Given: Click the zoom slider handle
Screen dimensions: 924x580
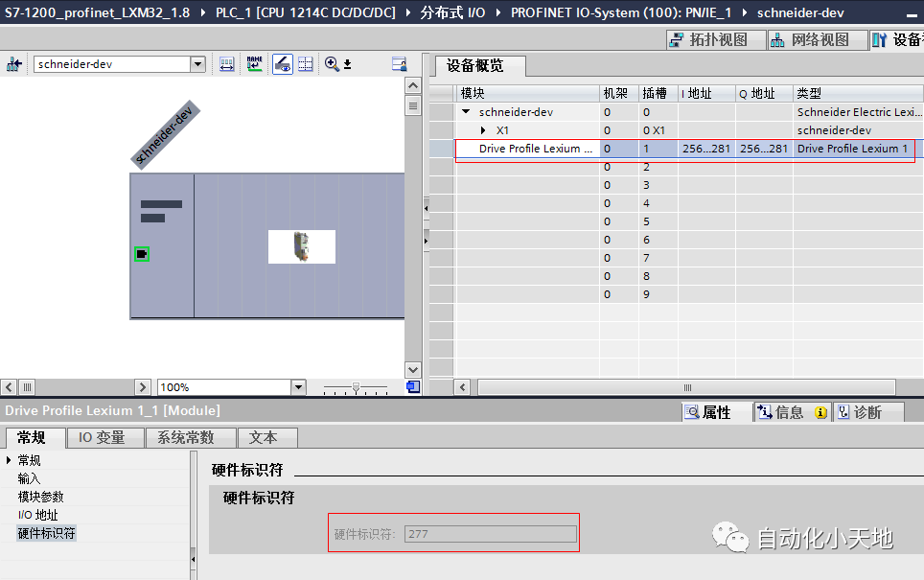Looking at the screenshot, I should pyautogui.click(x=357, y=387).
